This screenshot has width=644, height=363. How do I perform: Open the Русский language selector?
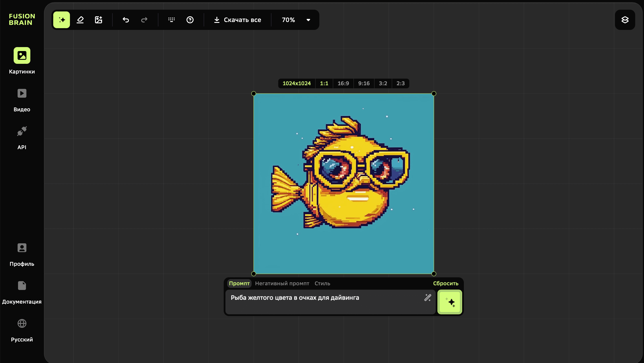(x=22, y=330)
